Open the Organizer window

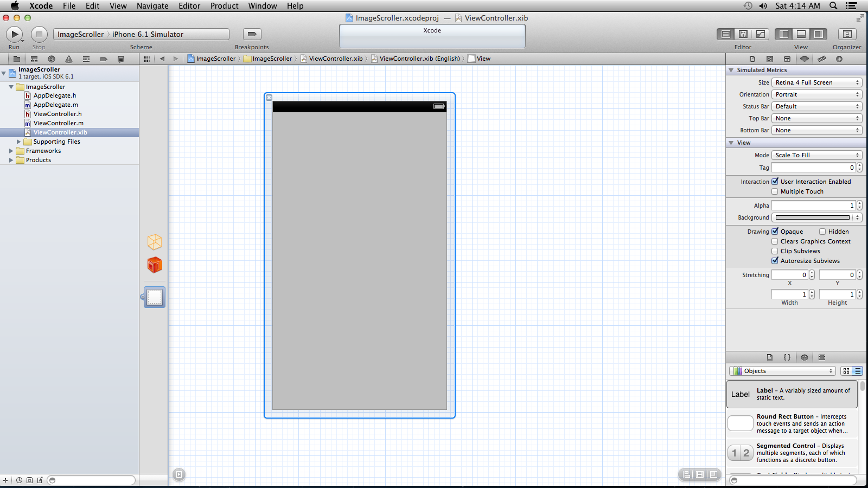[x=847, y=34]
